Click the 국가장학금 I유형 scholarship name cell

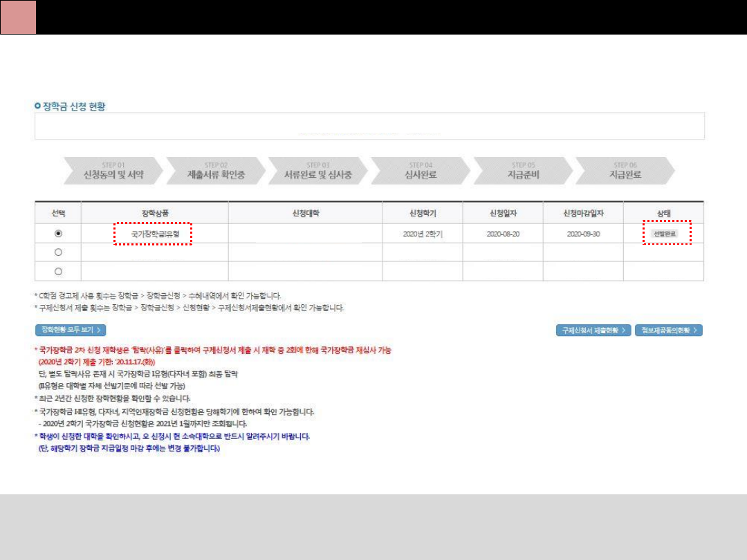click(155, 234)
